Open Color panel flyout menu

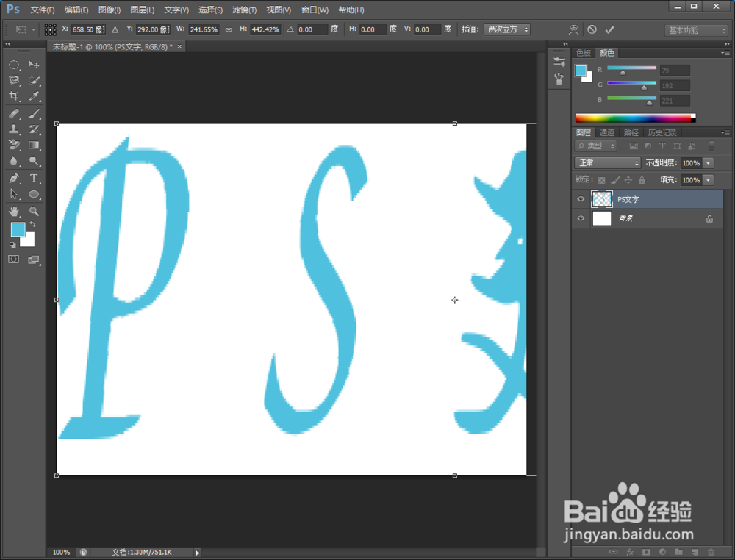coord(725,53)
